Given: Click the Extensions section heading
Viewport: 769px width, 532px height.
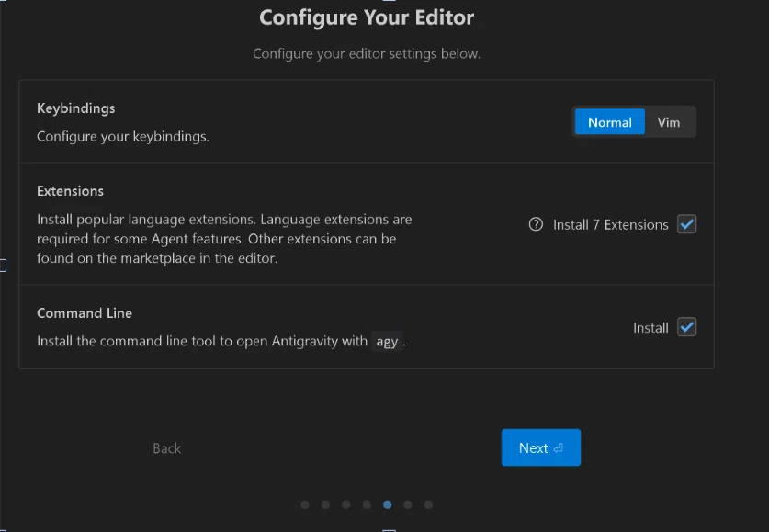Looking at the screenshot, I should [70, 191].
